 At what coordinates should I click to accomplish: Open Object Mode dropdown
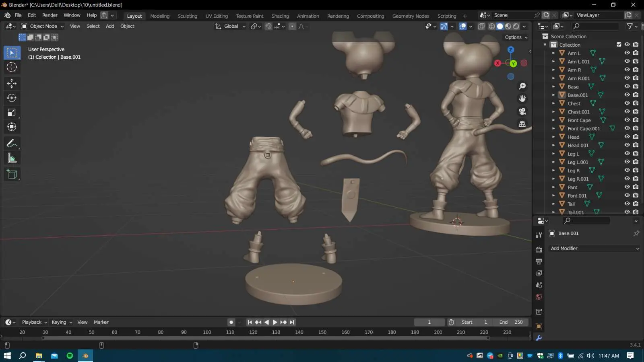pos(42,26)
